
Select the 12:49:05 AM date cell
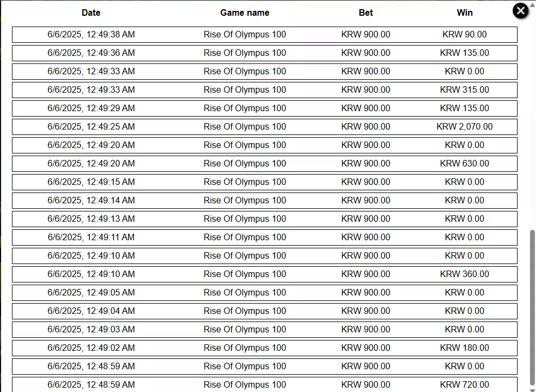point(91,293)
